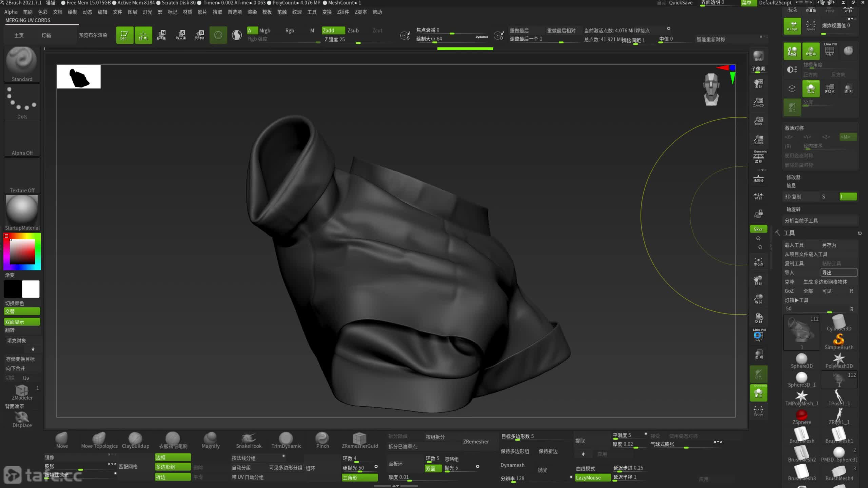Open the Alpha menu
Viewport: 868px width, 488px height.
tap(11, 12)
